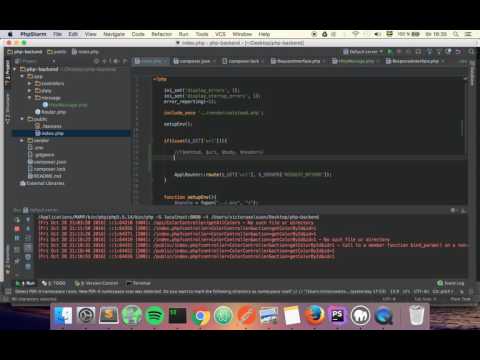
Task: Open the VCS menu
Action: [x=220, y=34]
